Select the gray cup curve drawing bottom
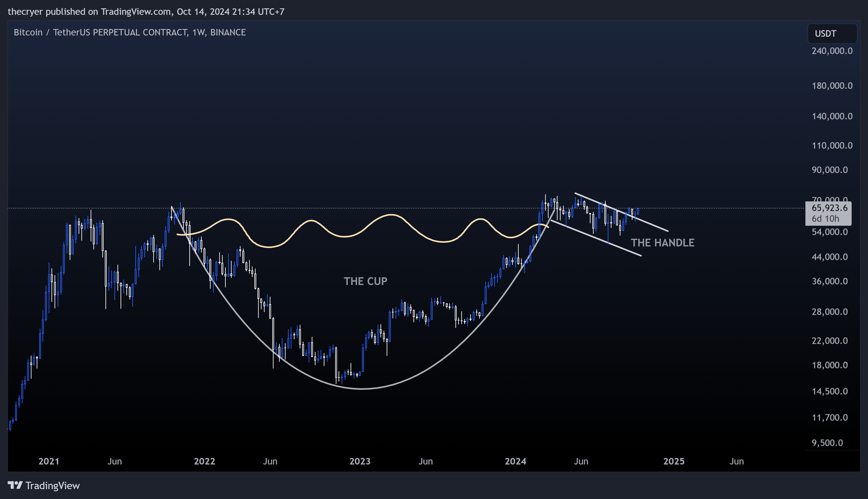This screenshot has height=499, width=868. point(362,389)
